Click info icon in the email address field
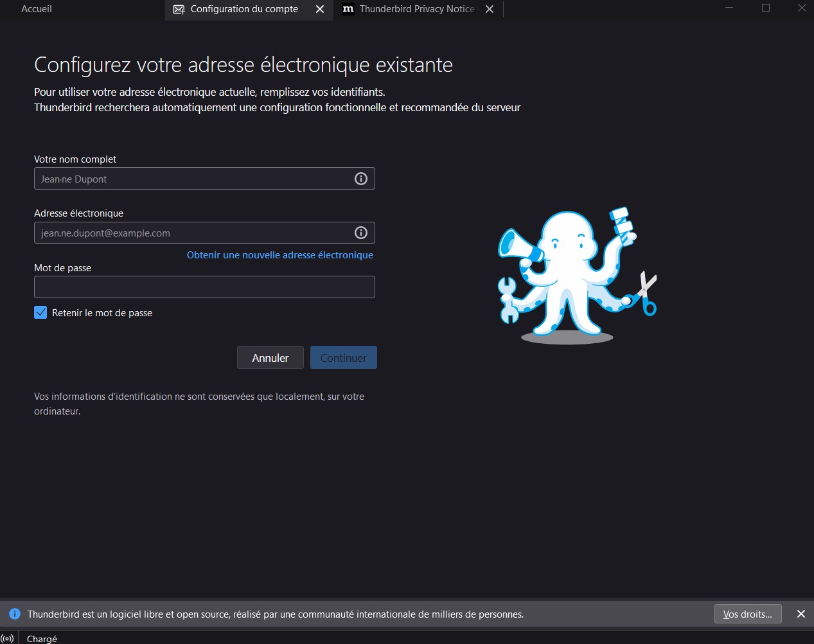814x644 pixels. click(361, 233)
